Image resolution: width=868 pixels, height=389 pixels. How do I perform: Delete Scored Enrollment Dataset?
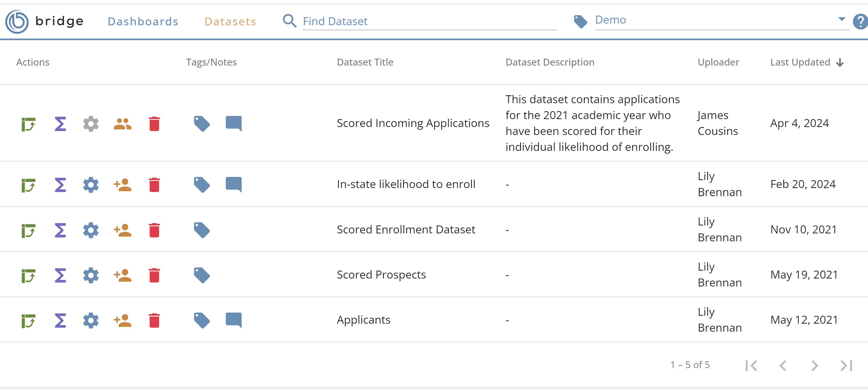point(154,230)
